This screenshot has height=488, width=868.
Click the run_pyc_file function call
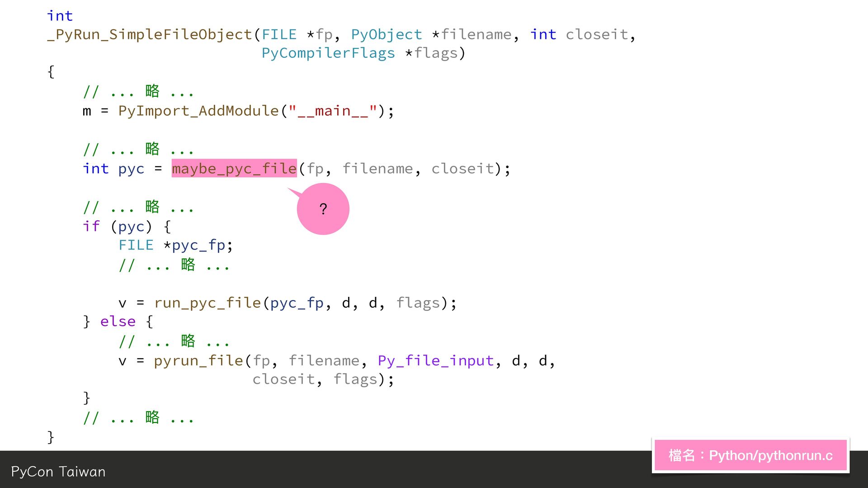[x=208, y=303]
